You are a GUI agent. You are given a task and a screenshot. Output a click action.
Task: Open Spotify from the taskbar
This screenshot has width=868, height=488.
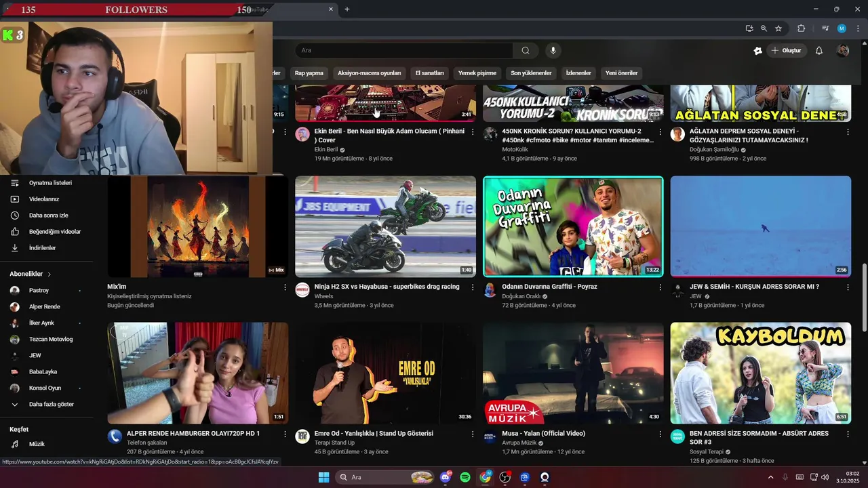[465, 477]
